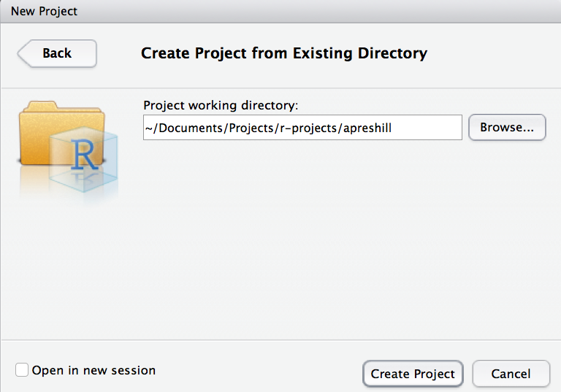This screenshot has height=392, width=561.
Task: Click the "Create Project from Existing Directory" heading
Action: coord(283,53)
